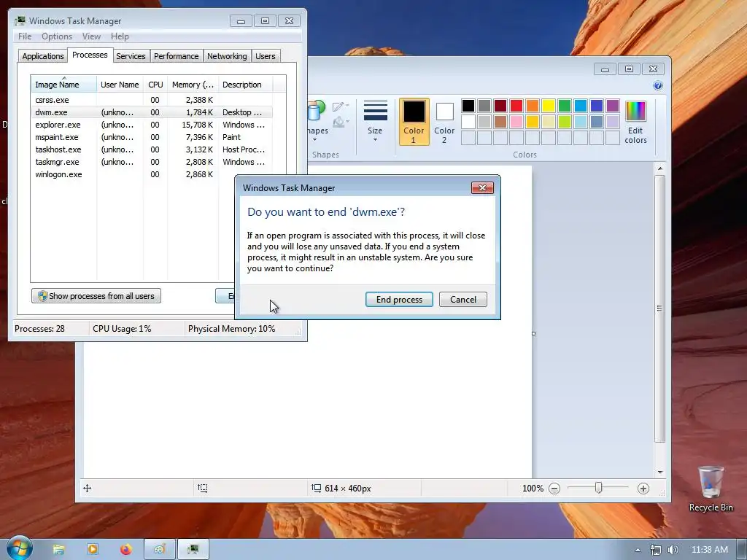Image resolution: width=747 pixels, height=560 pixels.
Task: Cancel the end process dialog
Action: [463, 300]
